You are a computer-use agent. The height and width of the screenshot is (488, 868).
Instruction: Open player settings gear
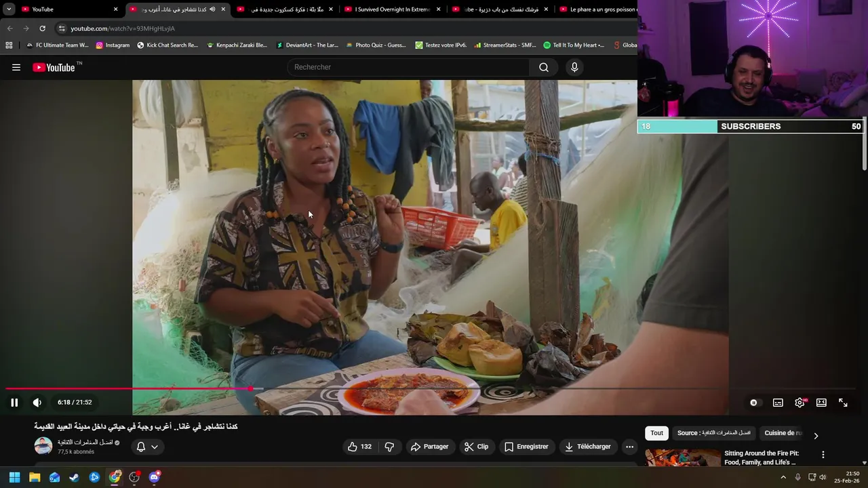(x=800, y=403)
